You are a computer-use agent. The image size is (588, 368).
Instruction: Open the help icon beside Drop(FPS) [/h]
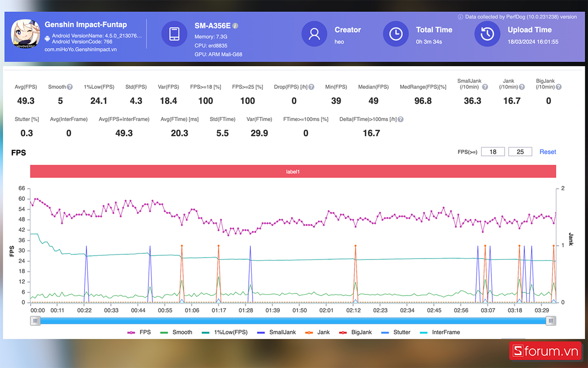311,87
